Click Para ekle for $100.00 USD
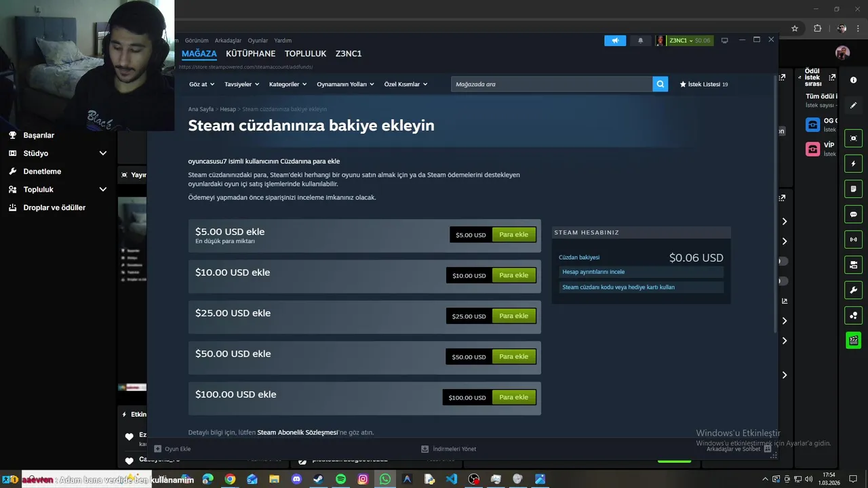This screenshot has height=488, width=868. tap(513, 397)
